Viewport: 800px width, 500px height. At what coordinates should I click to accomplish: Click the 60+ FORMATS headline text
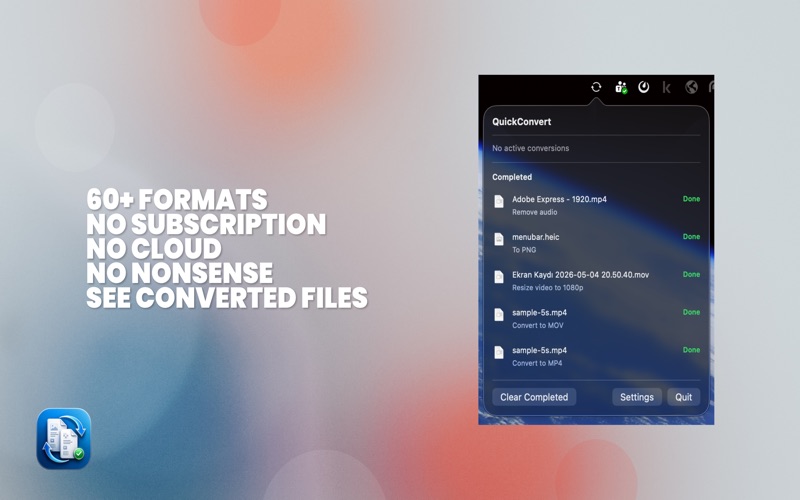[x=177, y=199]
